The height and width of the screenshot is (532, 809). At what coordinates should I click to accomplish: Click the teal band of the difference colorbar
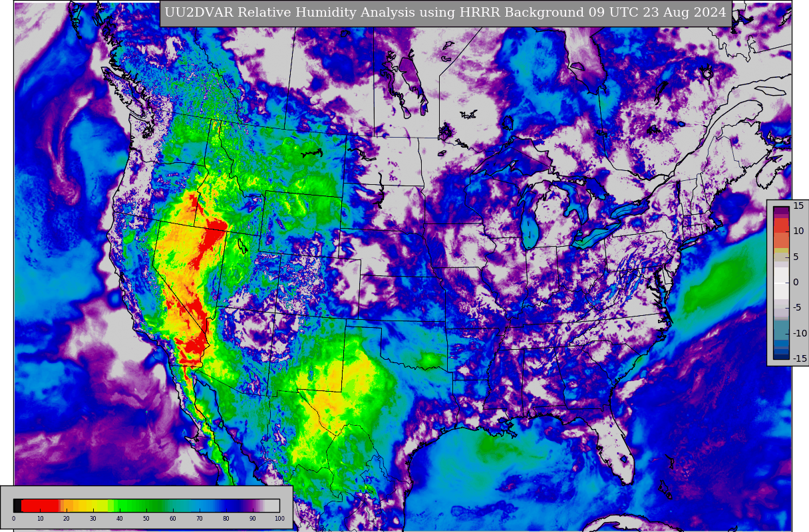[781, 330]
